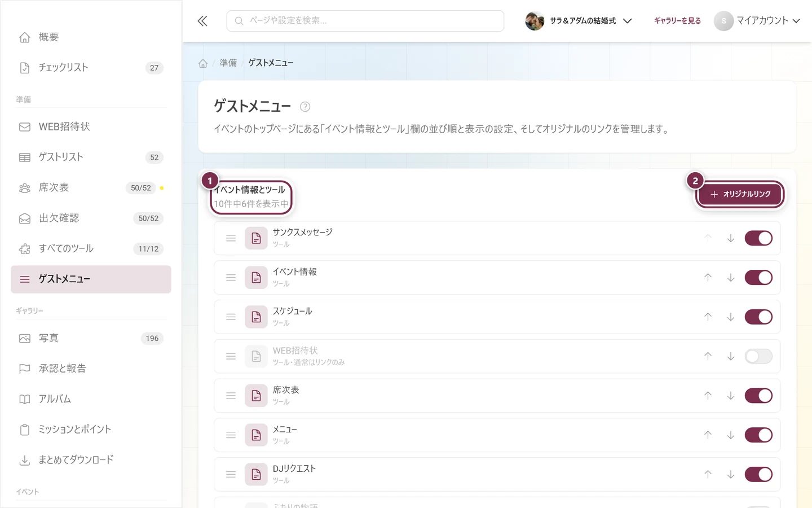This screenshot has width=812, height=508.
Task: Move DJリクエスト row down with the arrow
Action: (x=730, y=475)
